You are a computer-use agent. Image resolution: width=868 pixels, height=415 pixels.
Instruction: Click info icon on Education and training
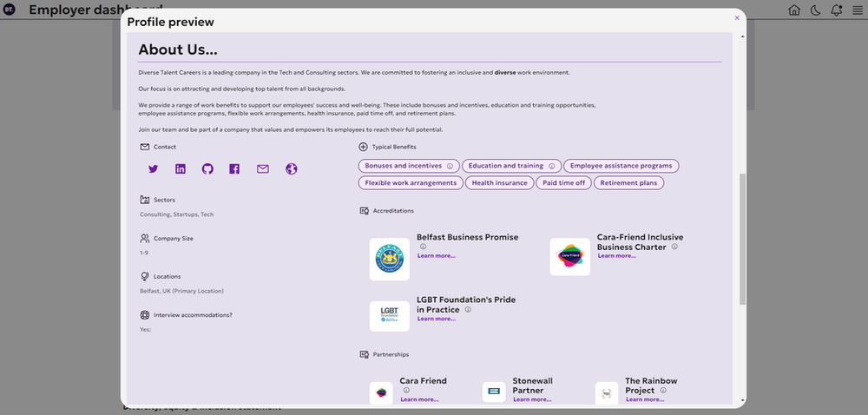point(552,166)
